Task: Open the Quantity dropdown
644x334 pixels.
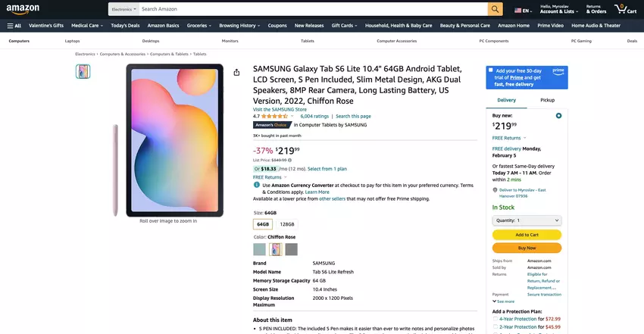Action: (x=527, y=220)
